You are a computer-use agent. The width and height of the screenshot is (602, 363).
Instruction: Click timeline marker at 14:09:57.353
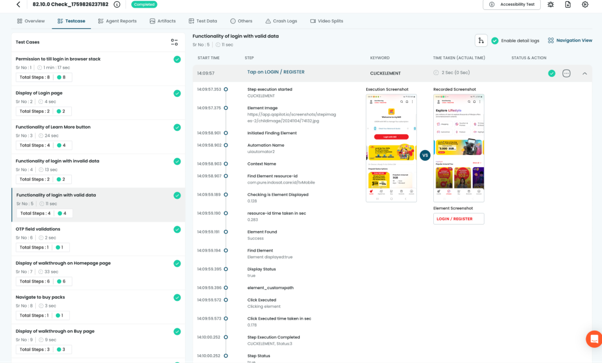point(226,90)
